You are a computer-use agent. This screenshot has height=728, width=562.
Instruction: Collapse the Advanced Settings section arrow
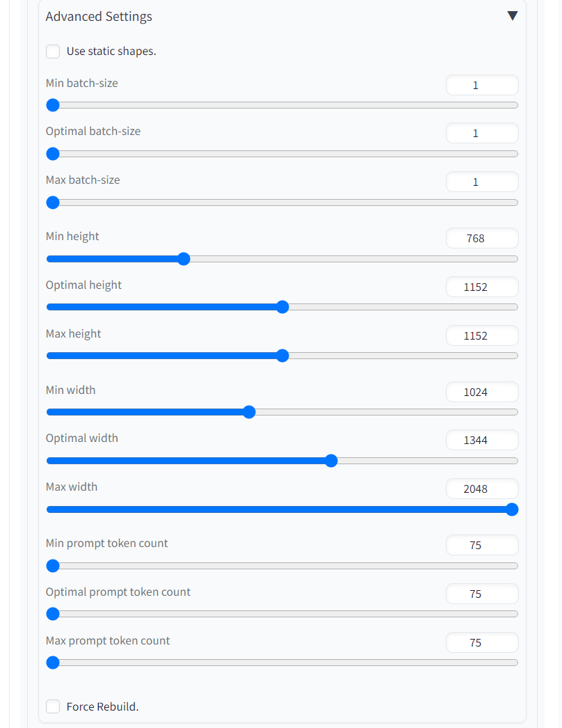513,16
